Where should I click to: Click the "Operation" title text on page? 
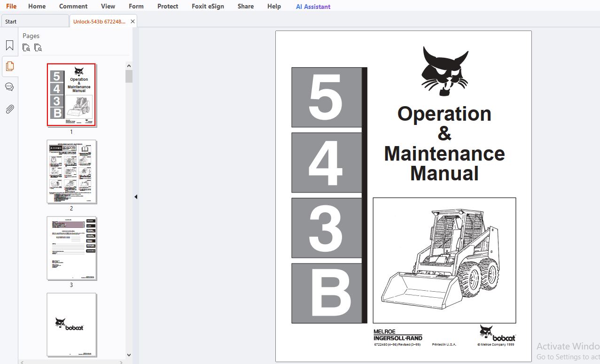(x=444, y=114)
